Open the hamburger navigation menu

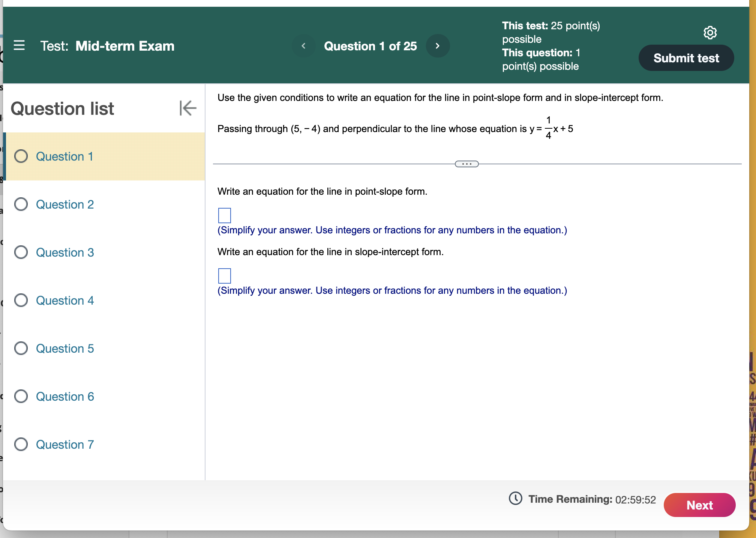coord(19,45)
